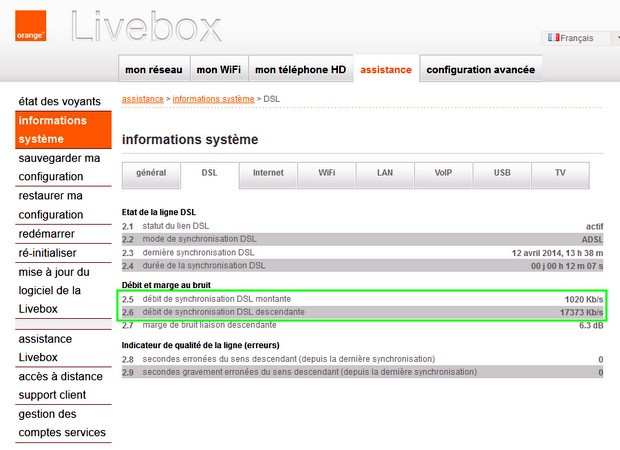Screen dimensions: 620x450
Task: Click the 6.3 dB noise margin value
Action: (591, 325)
